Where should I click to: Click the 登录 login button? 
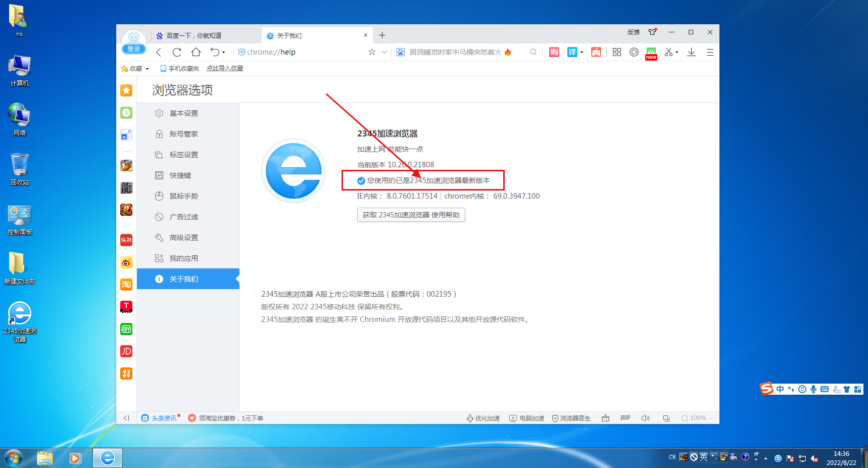pos(134,49)
